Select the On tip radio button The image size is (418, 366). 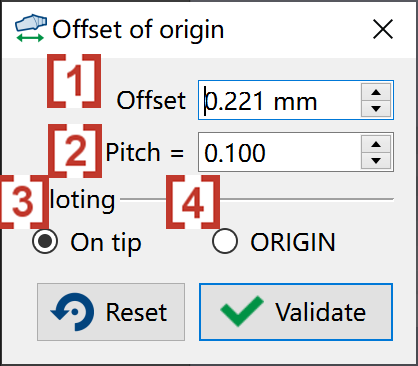tap(45, 241)
